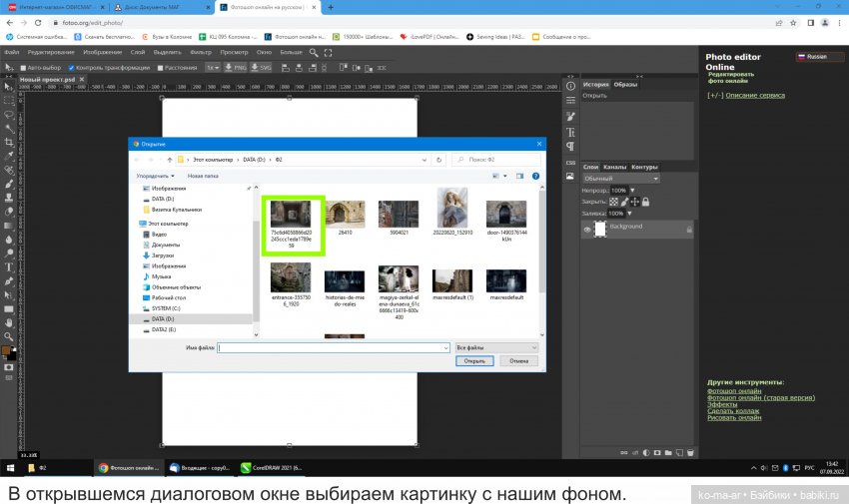Click the Открыть button in dialog

473,361
